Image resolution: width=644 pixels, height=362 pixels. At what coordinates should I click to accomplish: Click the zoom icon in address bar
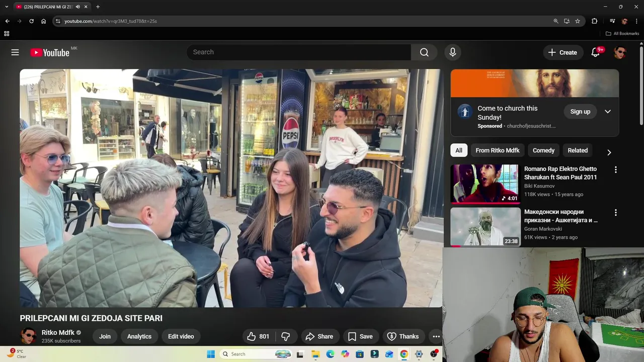(x=555, y=21)
